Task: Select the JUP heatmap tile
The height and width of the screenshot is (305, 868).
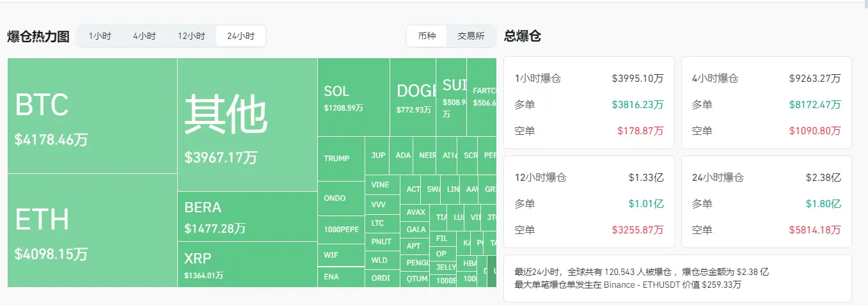Action: pyautogui.click(x=377, y=155)
